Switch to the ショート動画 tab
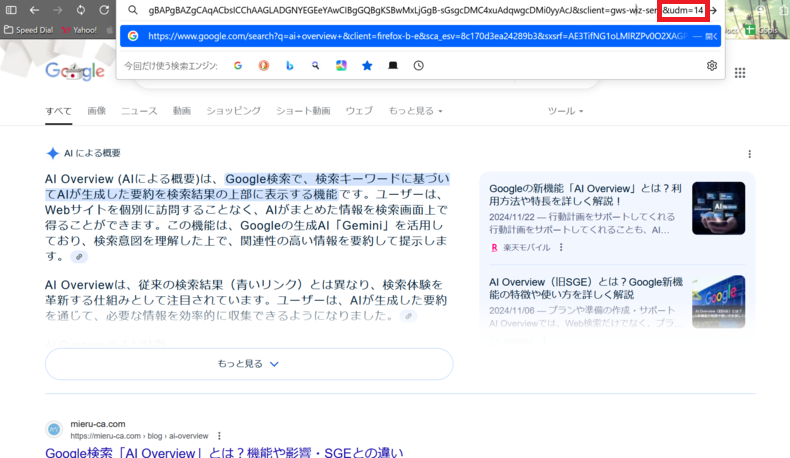 click(303, 111)
